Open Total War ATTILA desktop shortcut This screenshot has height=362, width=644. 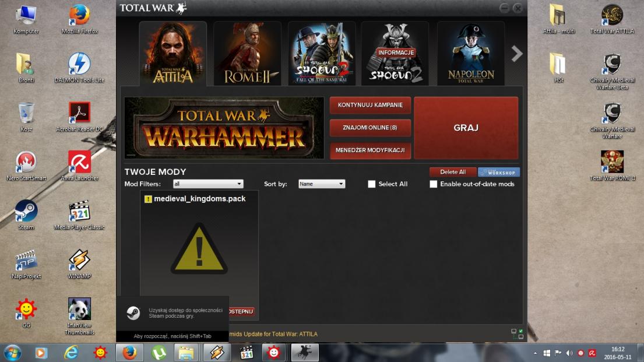[612, 17]
